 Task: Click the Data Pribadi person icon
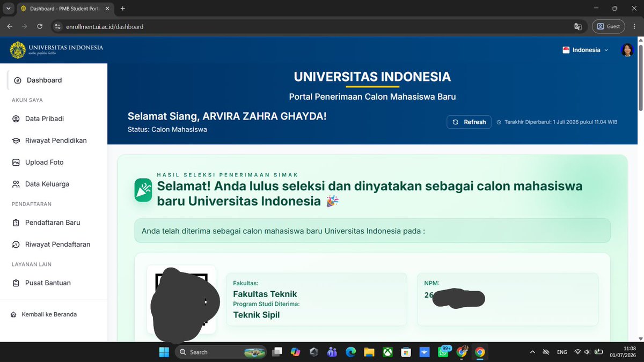pos(16,119)
